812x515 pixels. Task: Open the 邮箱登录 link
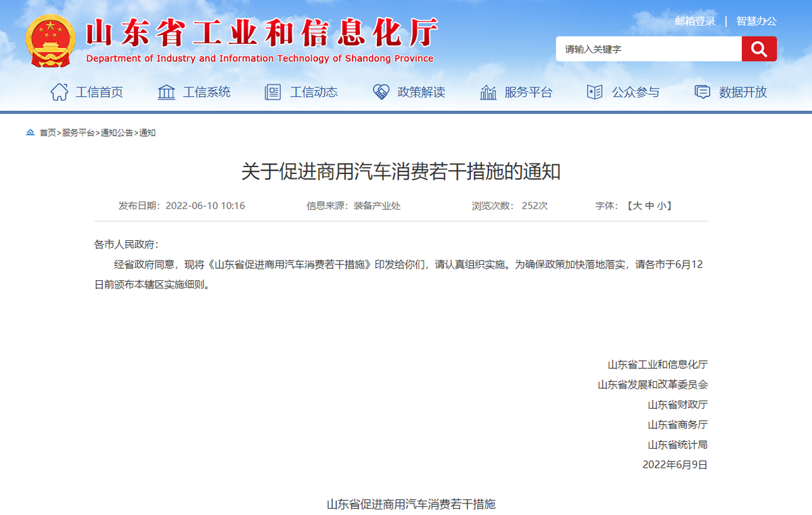click(x=695, y=21)
